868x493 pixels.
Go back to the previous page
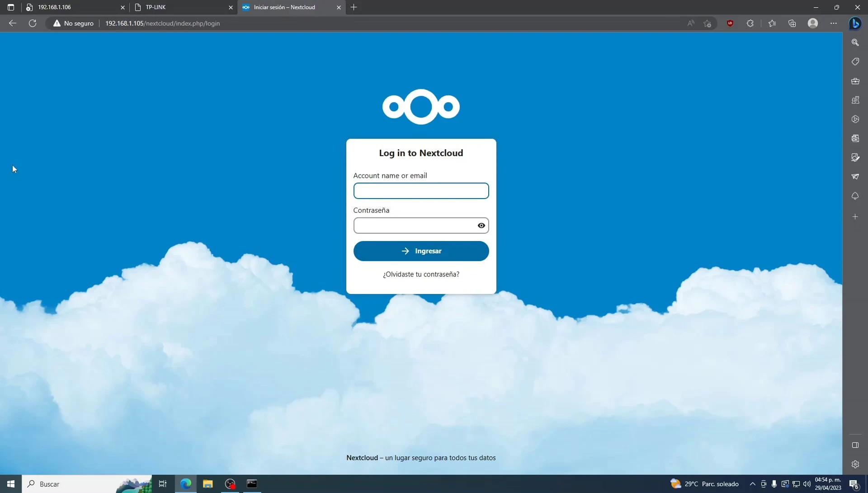[13, 23]
